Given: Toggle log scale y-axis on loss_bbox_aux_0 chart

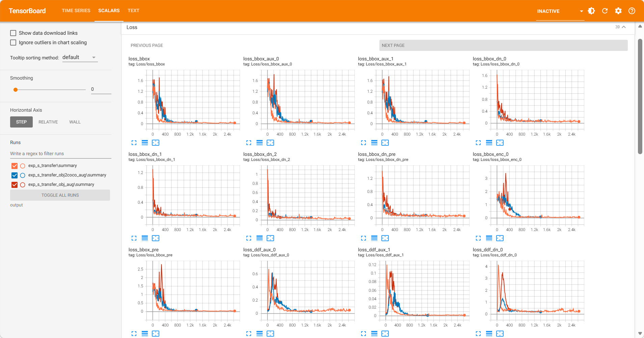Looking at the screenshot, I should [260, 143].
